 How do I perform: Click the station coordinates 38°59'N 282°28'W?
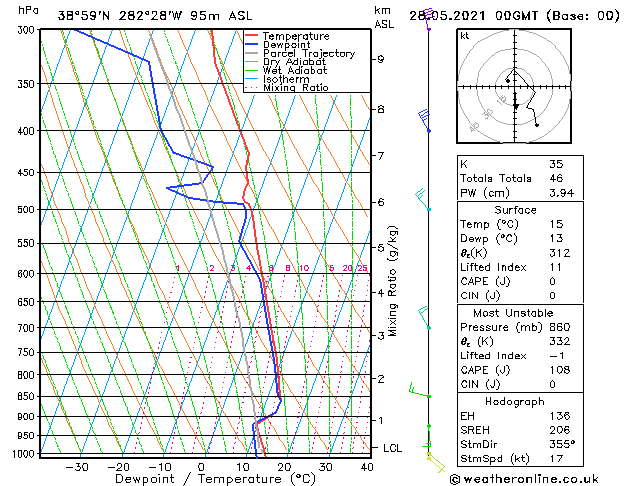coord(120,16)
